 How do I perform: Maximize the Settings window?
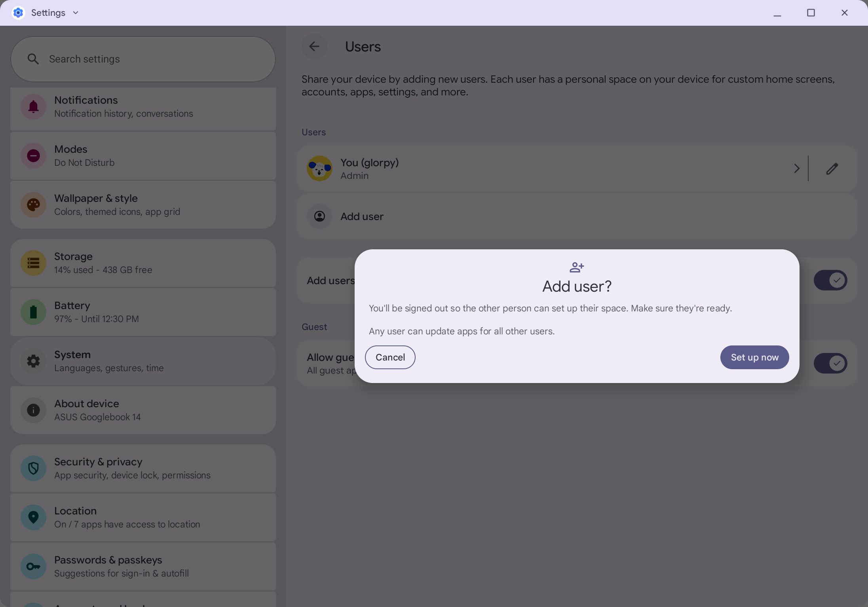[811, 13]
